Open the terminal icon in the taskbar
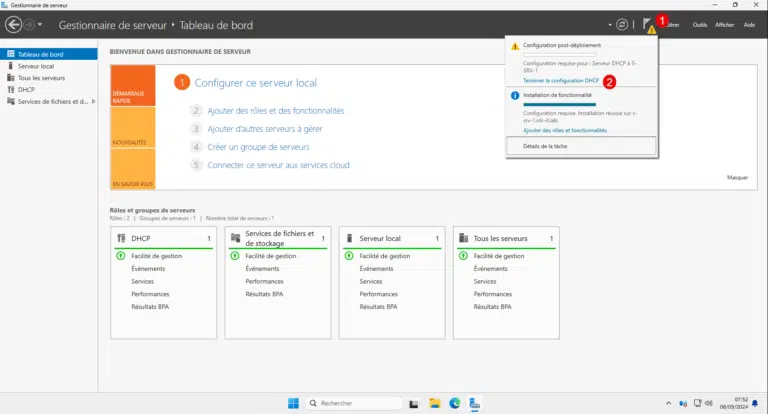Screen dimensions: 768x414 414,404
